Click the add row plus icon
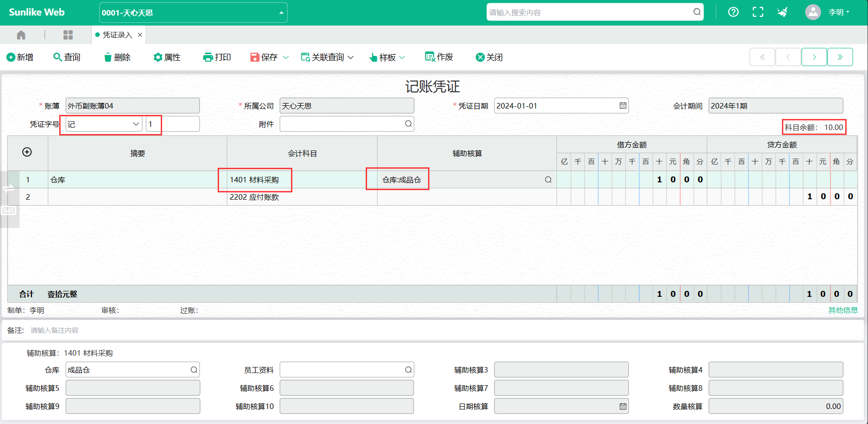This screenshot has width=868, height=424. (x=27, y=152)
